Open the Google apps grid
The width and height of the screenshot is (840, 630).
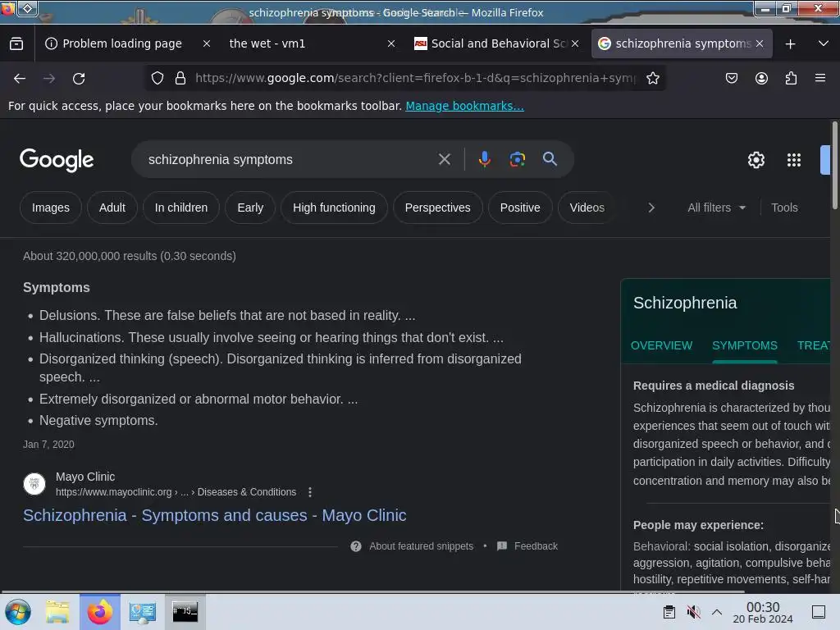tap(794, 160)
